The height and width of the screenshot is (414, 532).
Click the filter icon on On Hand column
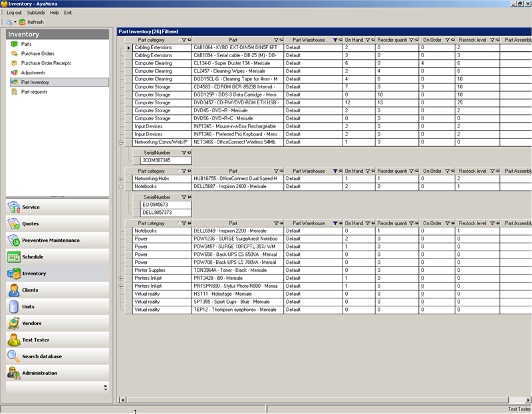[x=368, y=40]
